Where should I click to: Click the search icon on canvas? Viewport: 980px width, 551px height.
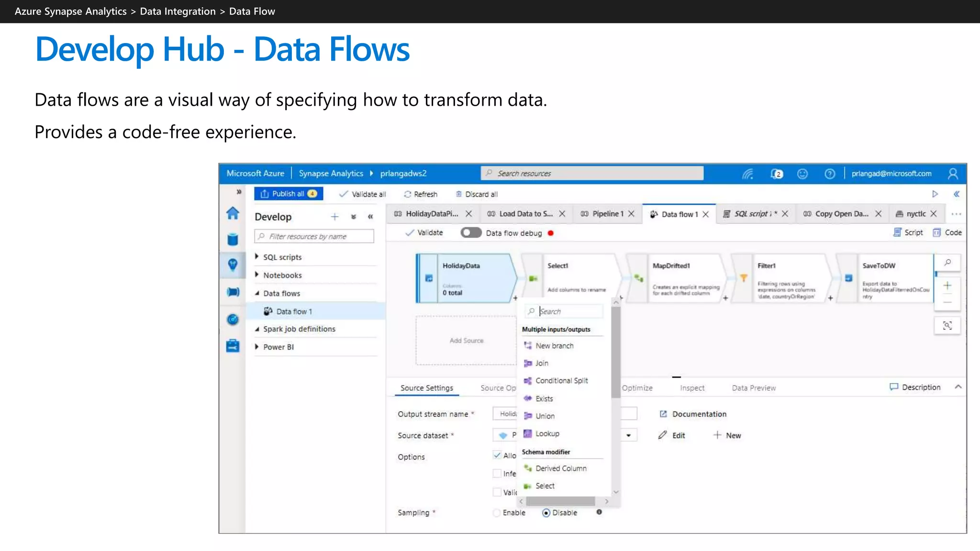pos(947,262)
